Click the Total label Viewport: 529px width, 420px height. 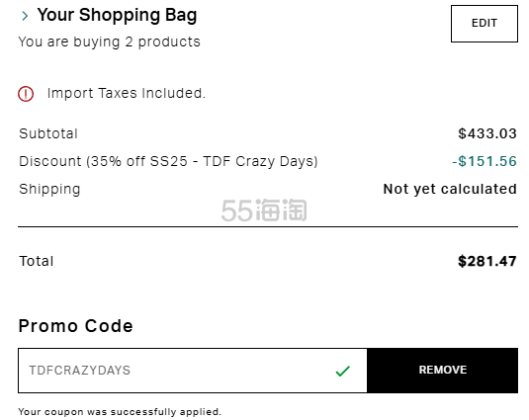point(37,261)
